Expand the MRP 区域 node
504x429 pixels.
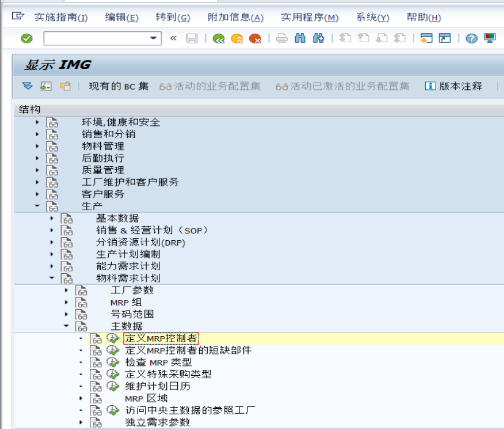(81, 398)
